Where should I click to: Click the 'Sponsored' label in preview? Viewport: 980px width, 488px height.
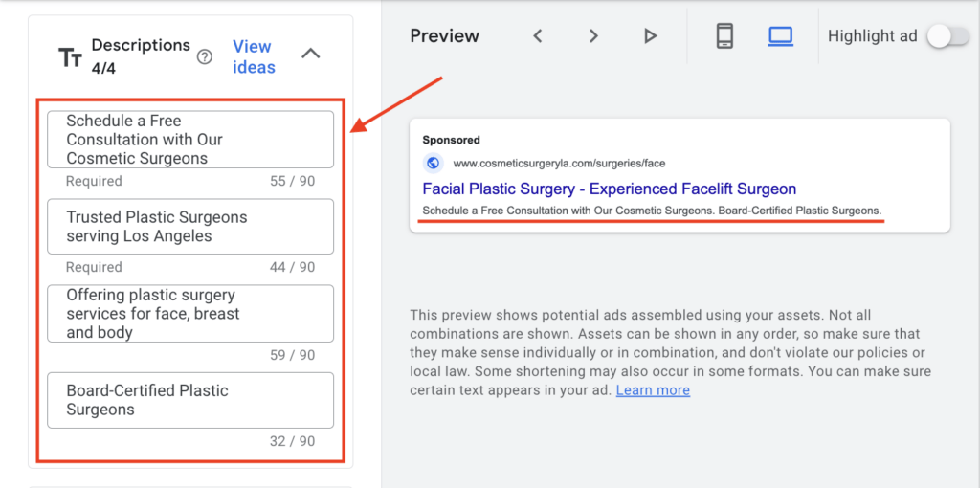(x=452, y=140)
